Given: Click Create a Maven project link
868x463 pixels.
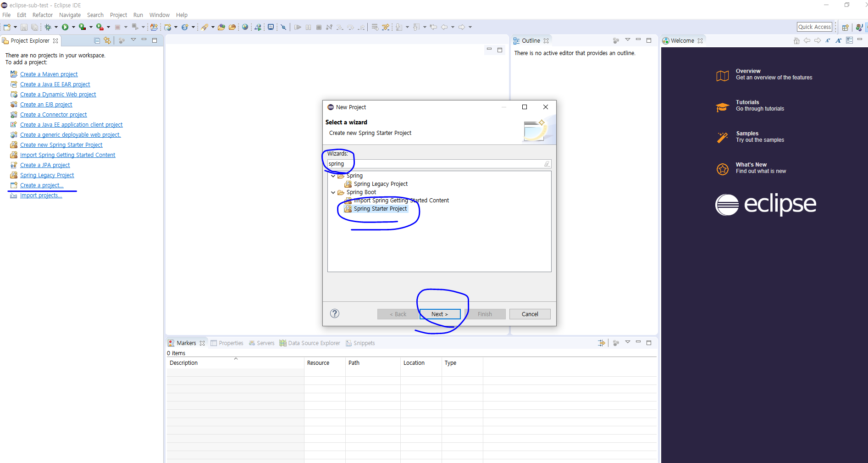Looking at the screenshot, I should 49,74.
